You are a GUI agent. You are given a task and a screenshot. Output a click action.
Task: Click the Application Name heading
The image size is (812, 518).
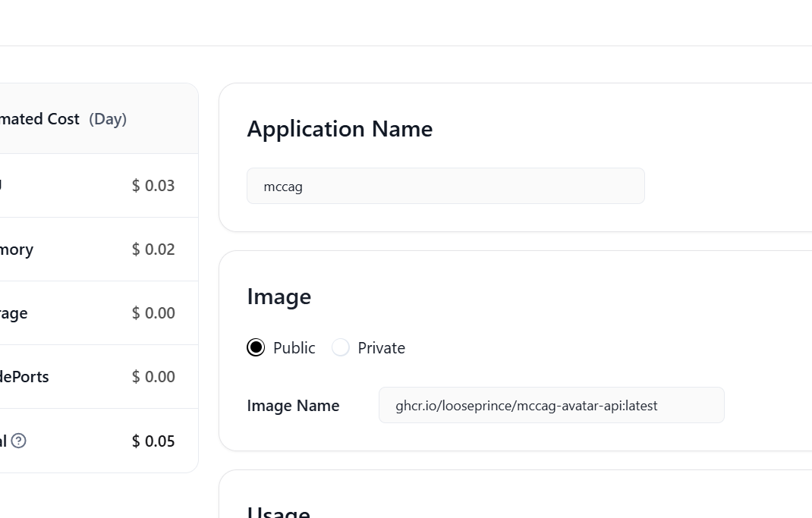340,129
